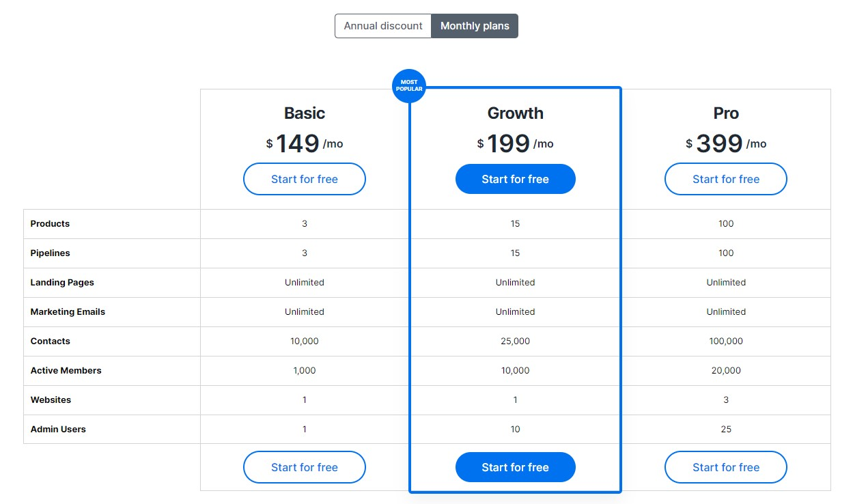Start for free on Basic plan top button
The width and height of the screenshot is (853, 504).
click(305, 179)
